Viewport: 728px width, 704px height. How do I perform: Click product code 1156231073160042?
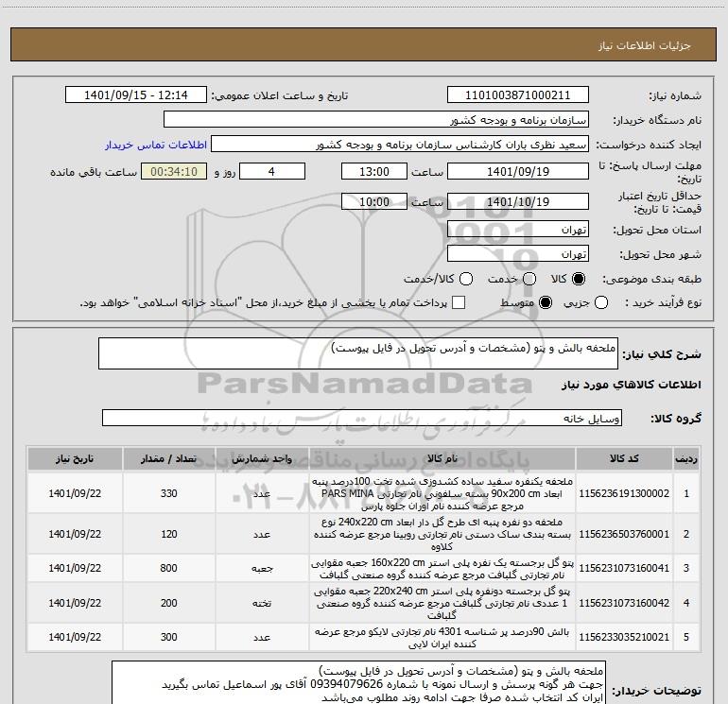[624, 603]
